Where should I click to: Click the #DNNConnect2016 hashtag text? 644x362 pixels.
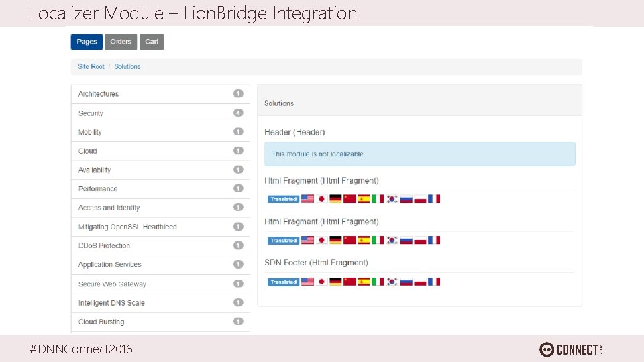pos(81,349)
